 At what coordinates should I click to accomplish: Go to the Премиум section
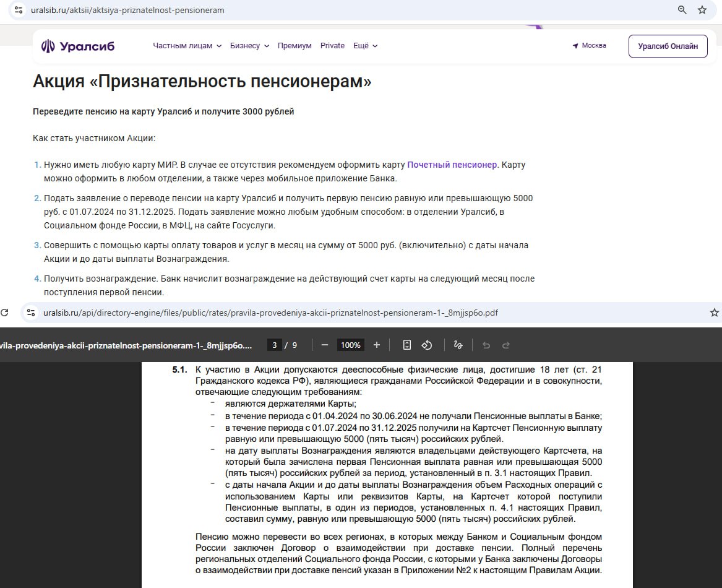(294, 46)
